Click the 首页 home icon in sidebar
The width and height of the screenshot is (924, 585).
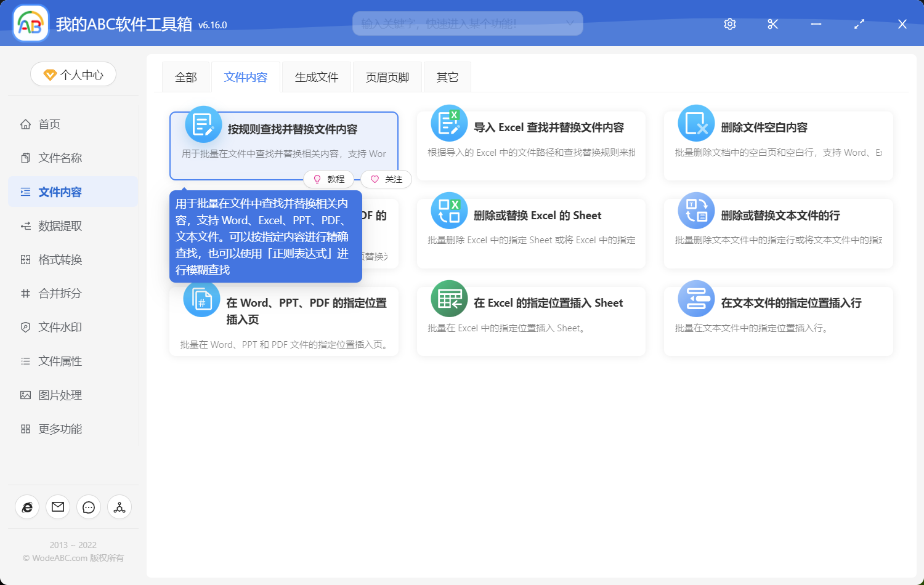point(25,124)
